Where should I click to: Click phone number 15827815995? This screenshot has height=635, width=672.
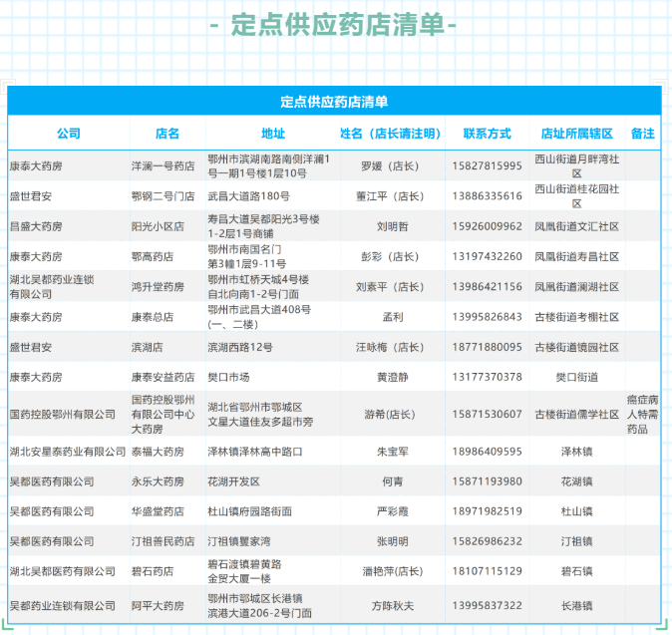(x=487, y=165)
